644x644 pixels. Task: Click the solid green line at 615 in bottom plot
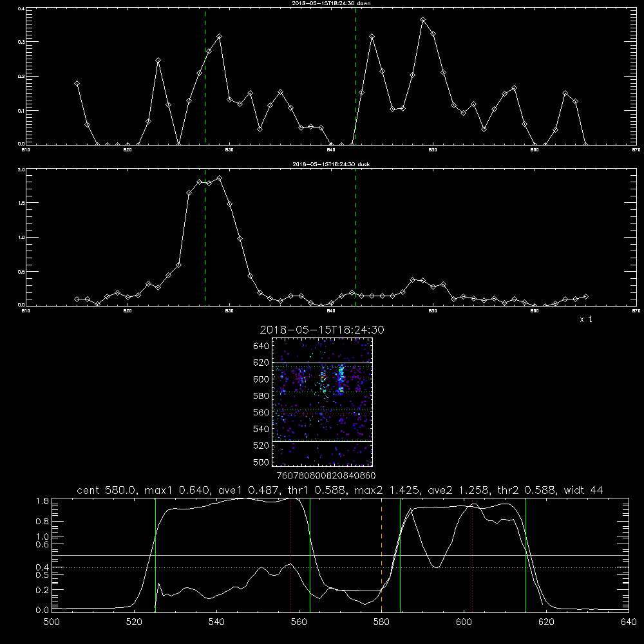pyautogui.click(x=526, y=555)
